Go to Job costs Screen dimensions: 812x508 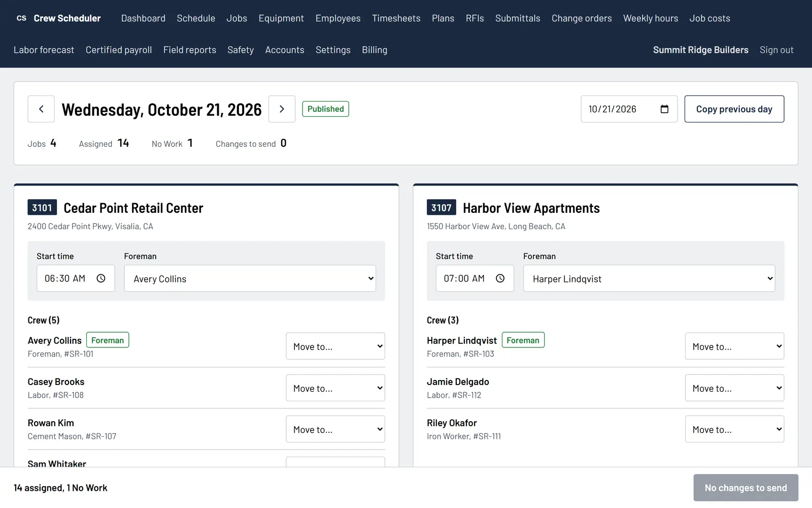pos(709,18)
